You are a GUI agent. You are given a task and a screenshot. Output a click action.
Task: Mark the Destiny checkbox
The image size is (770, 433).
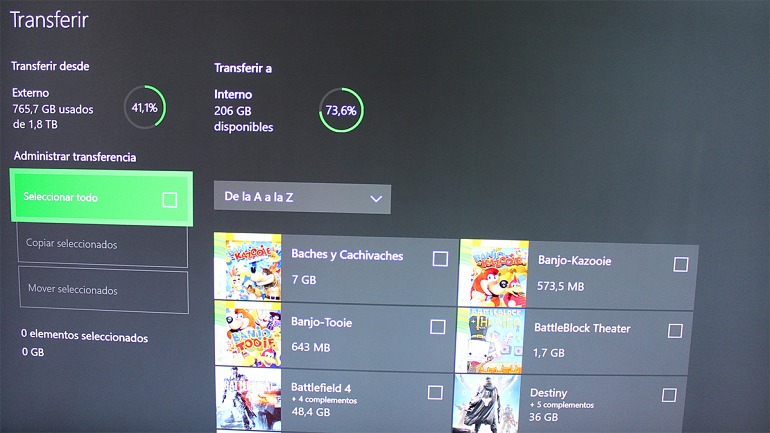click(669, 395)
